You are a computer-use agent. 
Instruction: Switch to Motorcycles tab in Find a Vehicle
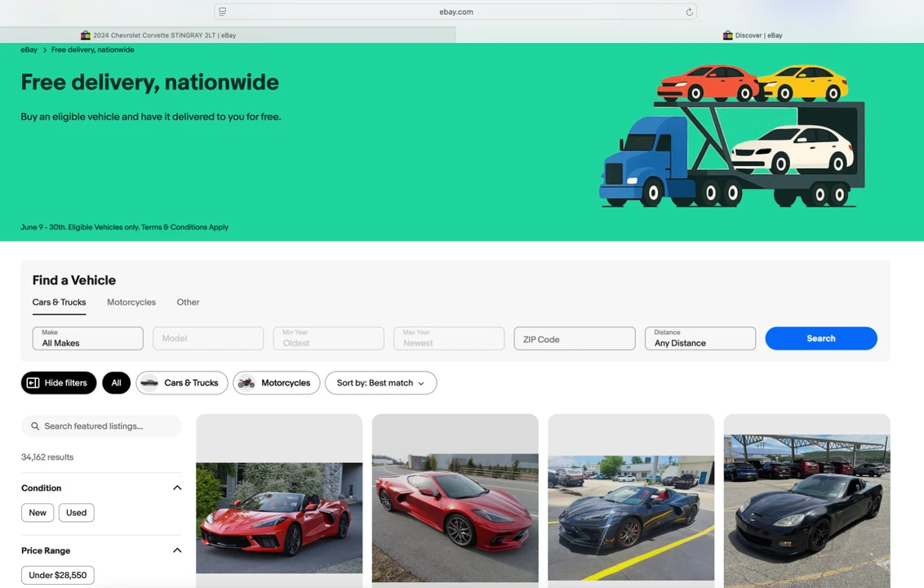tap(131, 302)
